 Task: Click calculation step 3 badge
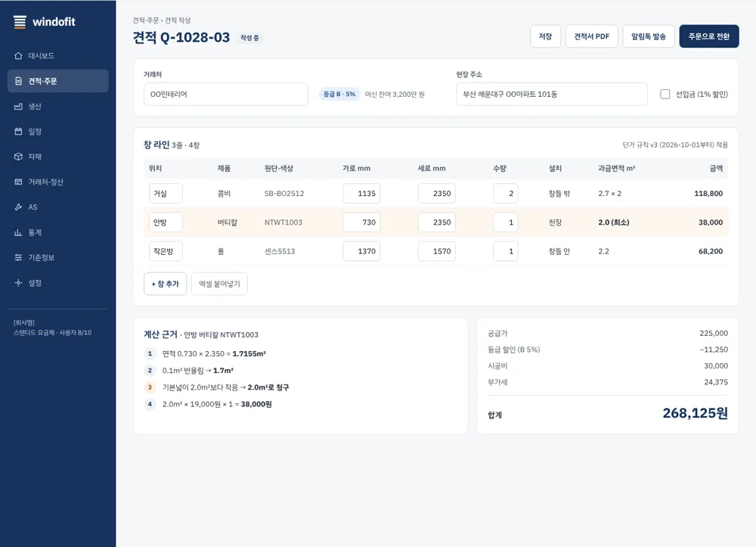click(x=150, y=387)
